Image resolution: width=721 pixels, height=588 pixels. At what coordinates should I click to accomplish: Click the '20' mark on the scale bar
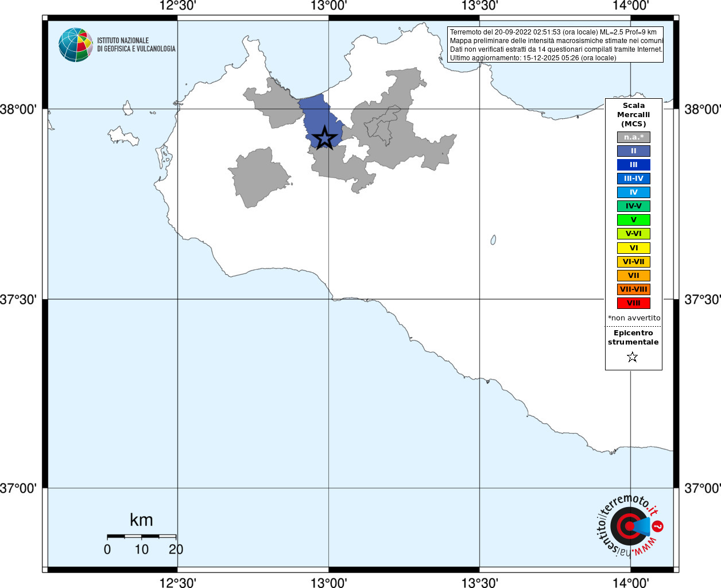(176, 550)
